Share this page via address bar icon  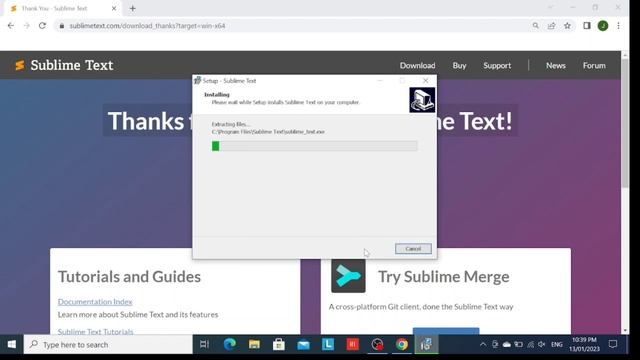551,26
